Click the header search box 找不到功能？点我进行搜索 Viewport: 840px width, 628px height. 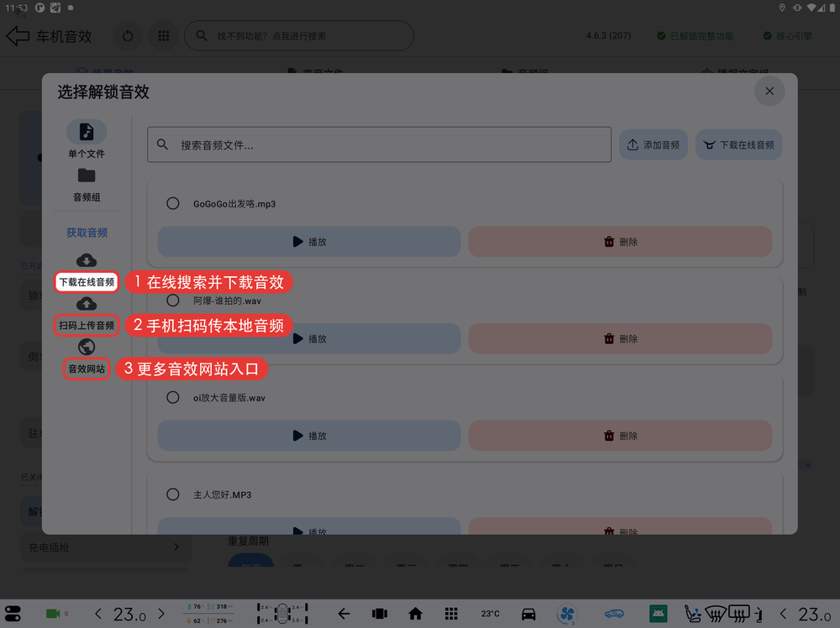pyautogui.click(x=299, y=36)
